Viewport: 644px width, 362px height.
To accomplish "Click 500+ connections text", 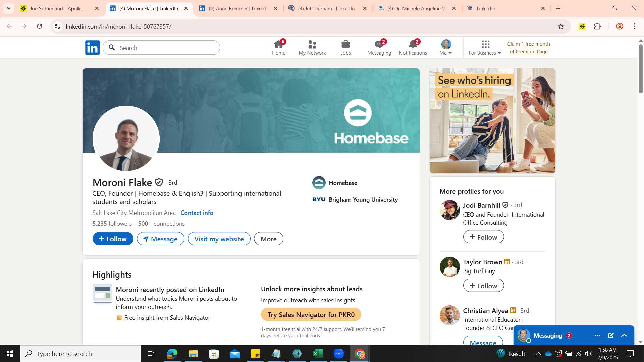I will pos(161,224).
